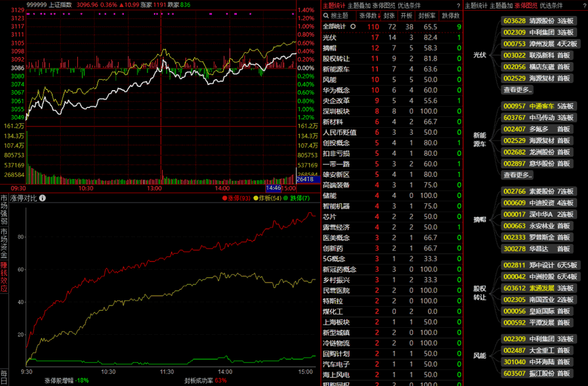This screenshot has width=588, height=386.
Task: Click the 光伏 branch label in the tree map
Action: click(479, 55)
